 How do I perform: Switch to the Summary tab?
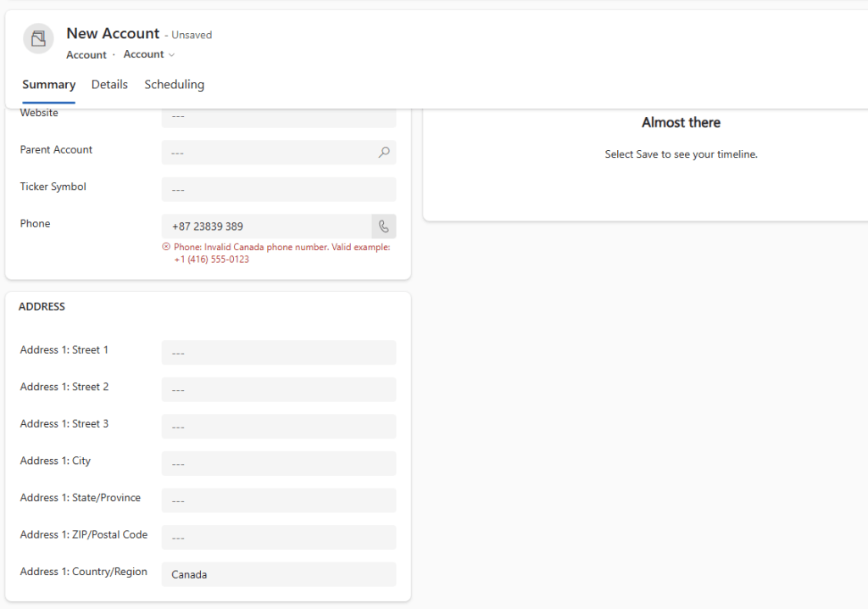[48, 85]
